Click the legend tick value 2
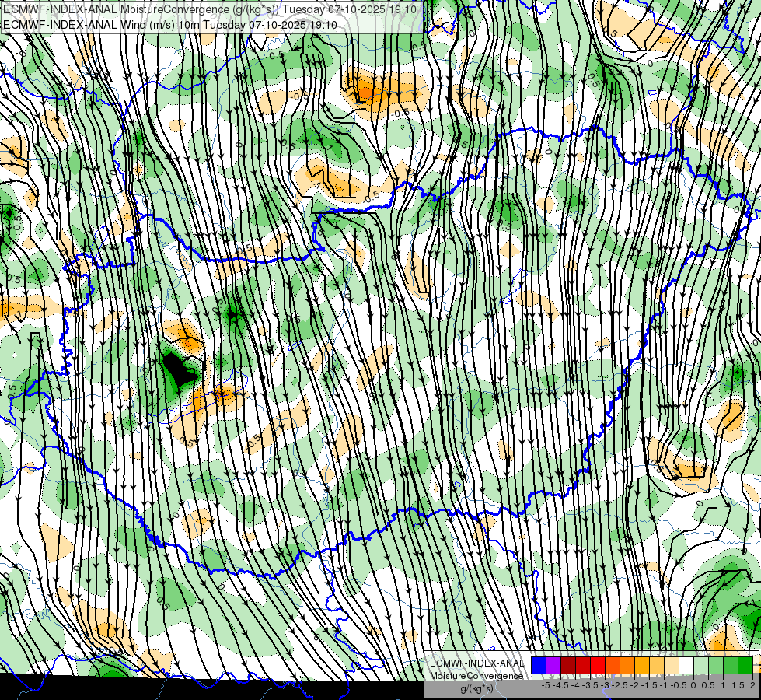761x700 pixels. coord(752,685)
